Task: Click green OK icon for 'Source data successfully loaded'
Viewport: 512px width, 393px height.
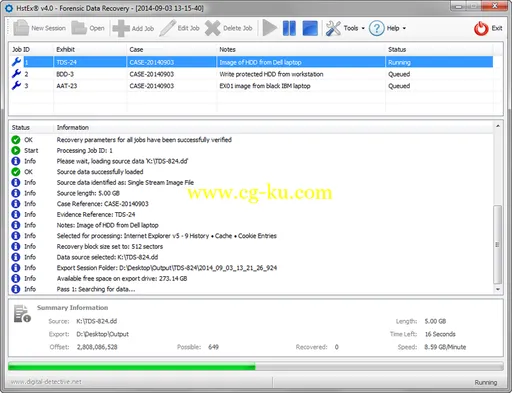Action: [x=16, y=172]
